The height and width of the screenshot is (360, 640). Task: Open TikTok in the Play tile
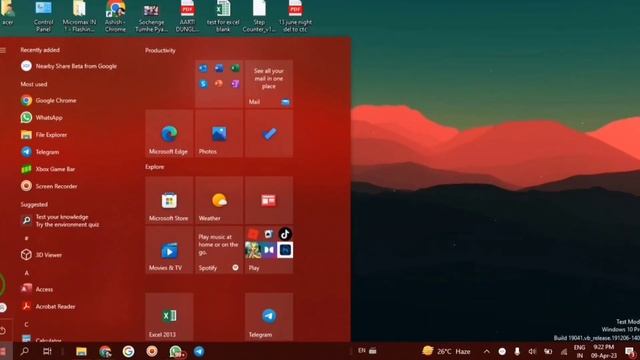[285, 234]
